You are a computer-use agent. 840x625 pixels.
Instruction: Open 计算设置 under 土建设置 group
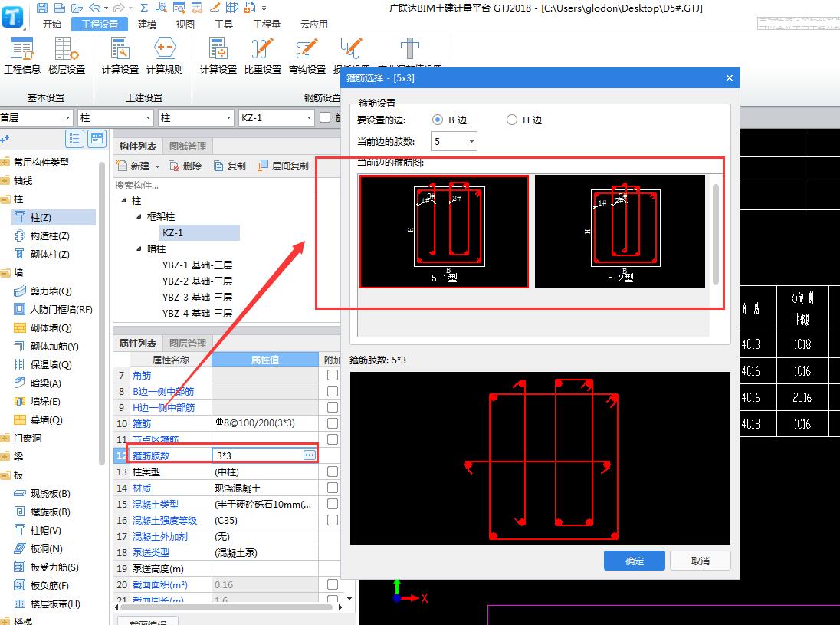120,56
